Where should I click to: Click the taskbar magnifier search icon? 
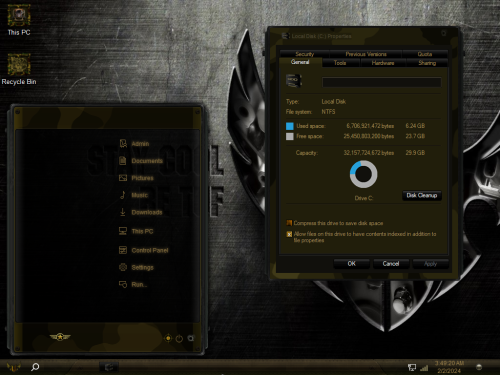point(35,367)
